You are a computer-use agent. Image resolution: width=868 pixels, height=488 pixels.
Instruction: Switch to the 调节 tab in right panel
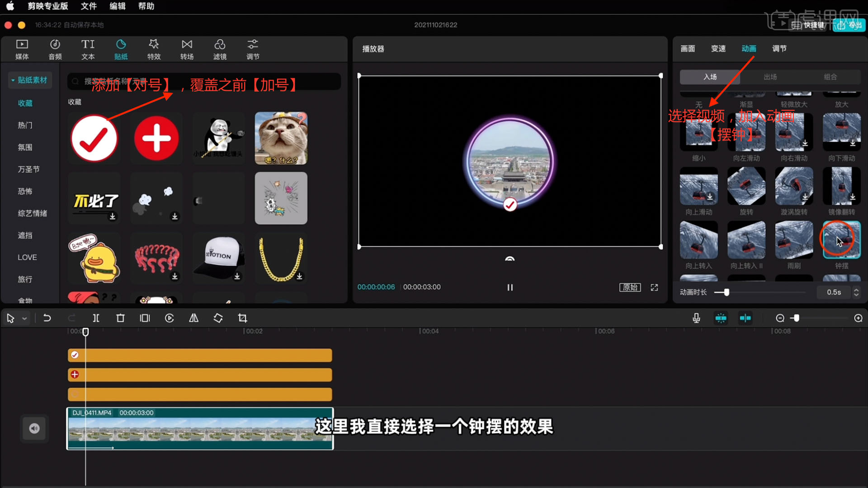click(779, 48)
